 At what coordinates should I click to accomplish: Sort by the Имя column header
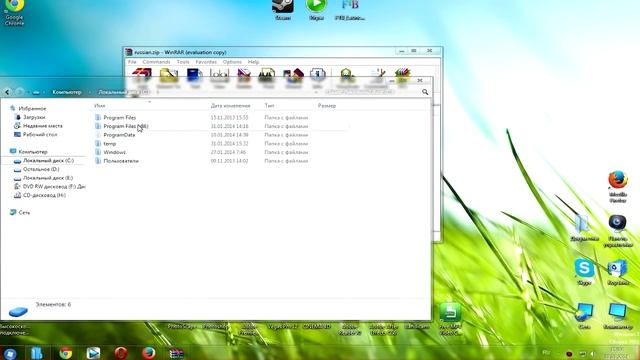point(100,106)
